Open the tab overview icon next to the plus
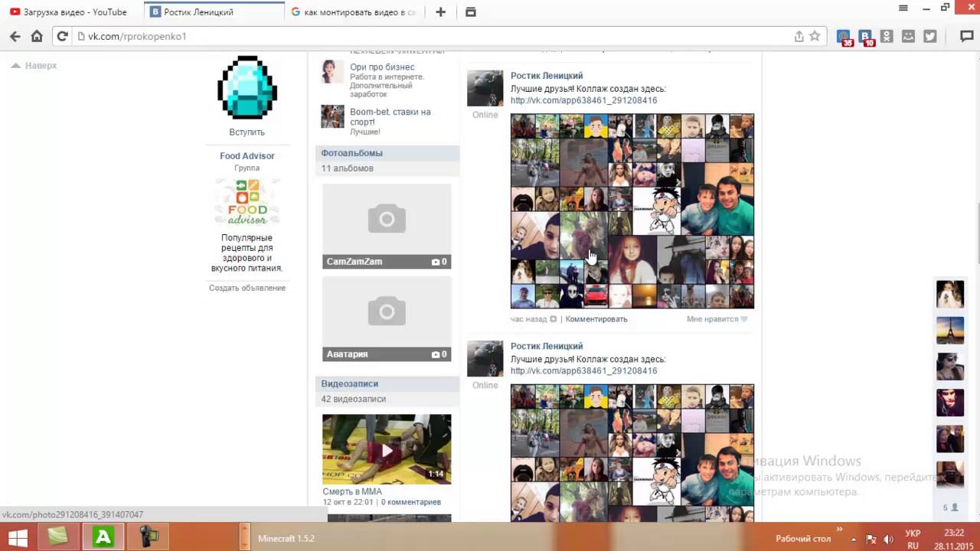This screenshot has height=551, width=980. click(470, 12)
